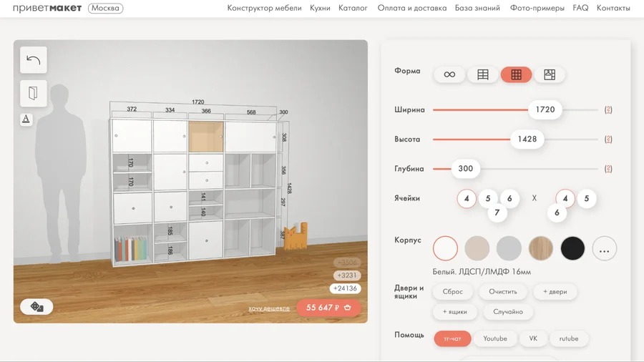Viewport: 644px width, 362px height.
Task: Click the text dimensions A icon
Action: tap(26, 119)
